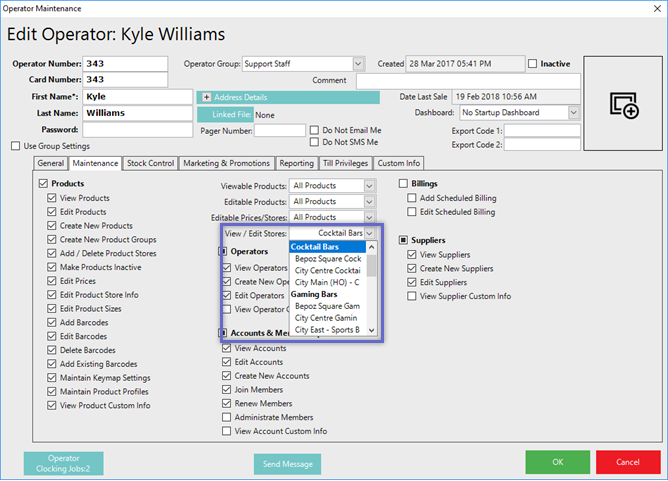Viewport: 668px width, 481px height.
Task: Click the add operator image icon
Action: pos(624,105)
